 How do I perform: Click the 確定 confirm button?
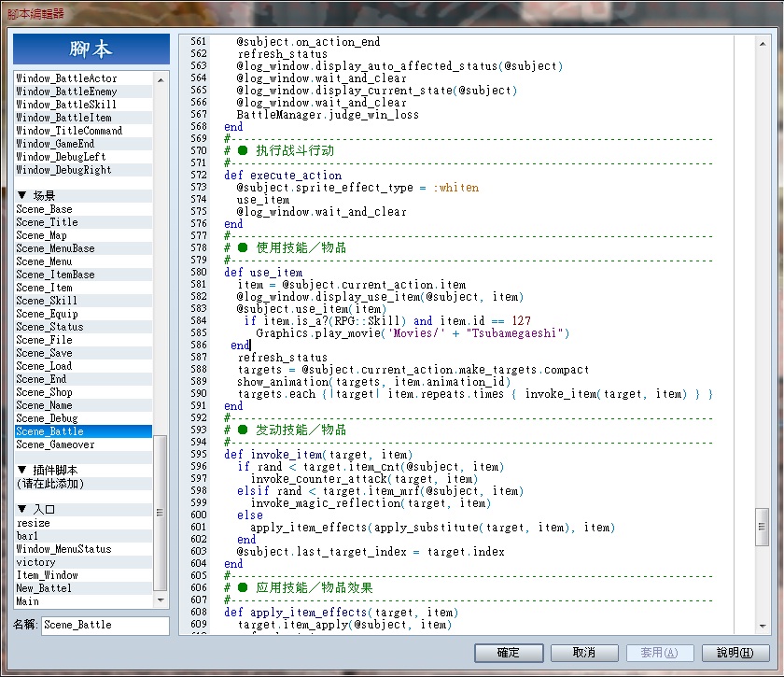click(509, 653)
